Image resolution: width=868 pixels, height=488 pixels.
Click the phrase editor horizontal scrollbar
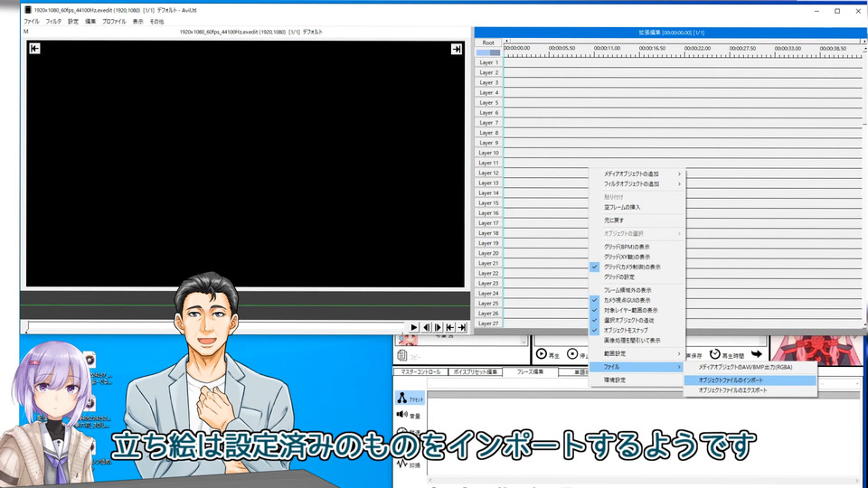click(645, 480)
